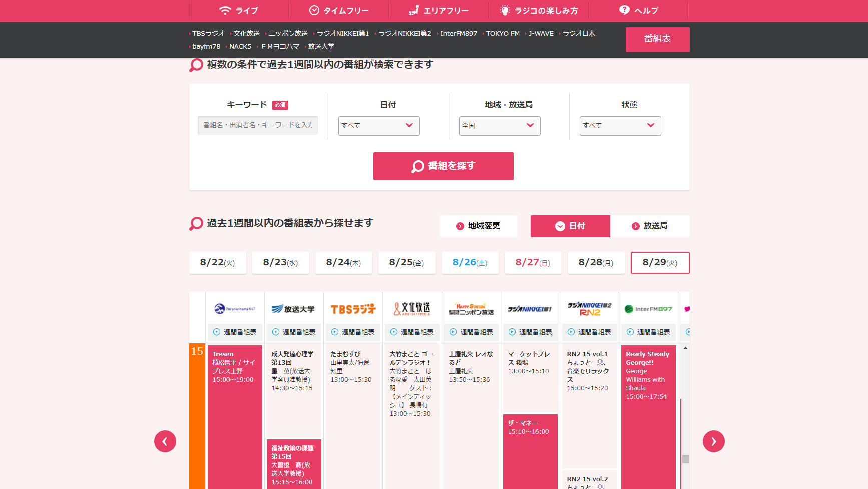Open the Tresen program block

[235, 417]
